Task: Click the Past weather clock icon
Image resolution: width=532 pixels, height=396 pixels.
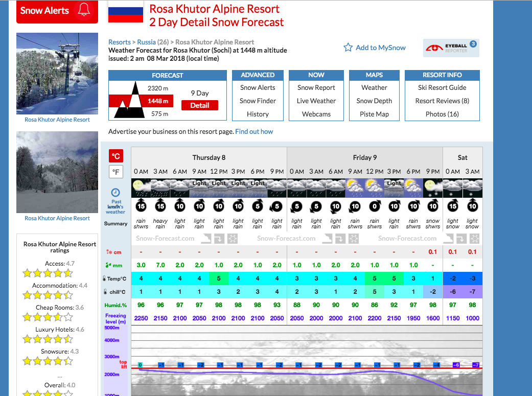Action: (115, 193)
